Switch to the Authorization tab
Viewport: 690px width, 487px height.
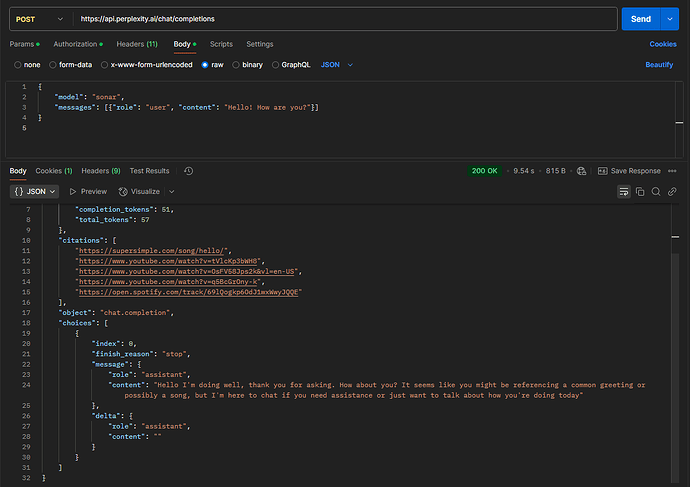coord(78,44)
